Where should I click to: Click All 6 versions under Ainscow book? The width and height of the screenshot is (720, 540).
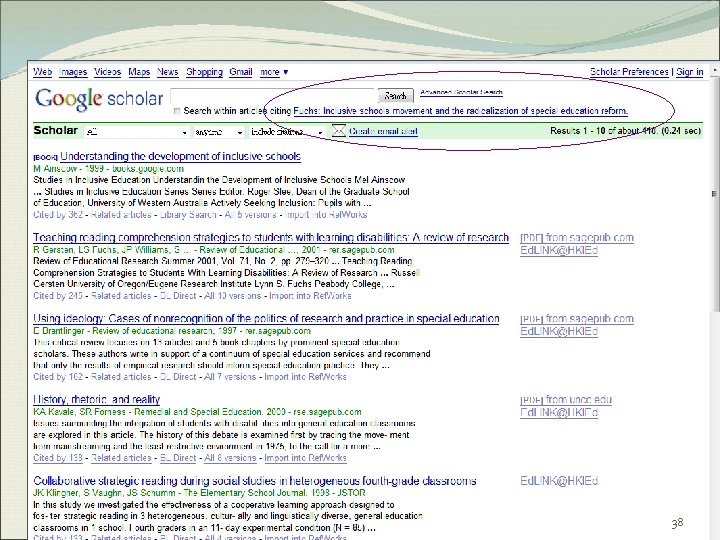pos(251,214)
